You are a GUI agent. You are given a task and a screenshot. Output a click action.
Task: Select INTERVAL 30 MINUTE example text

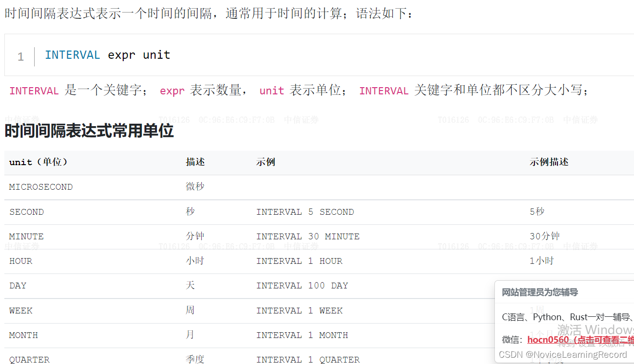(309, 236)
